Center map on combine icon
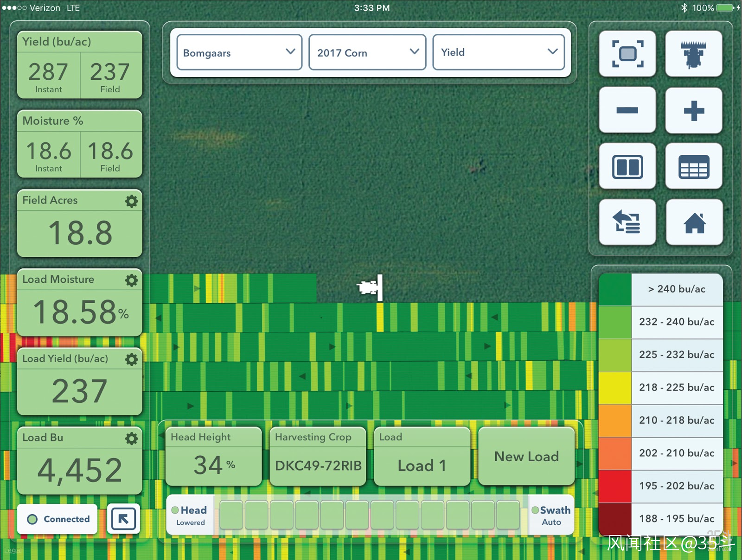This screenshot has width=742, height=560. coord(693,54)
